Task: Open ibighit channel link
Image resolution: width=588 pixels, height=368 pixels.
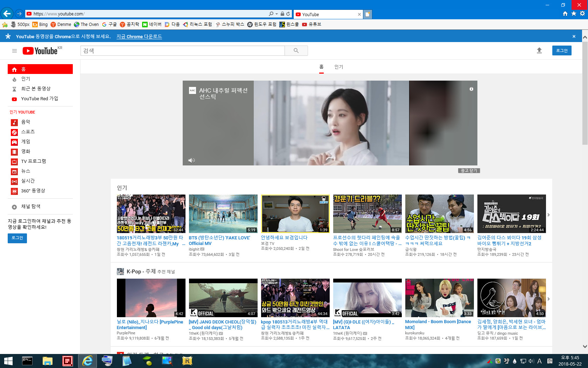Action: (x=194, y=250)
